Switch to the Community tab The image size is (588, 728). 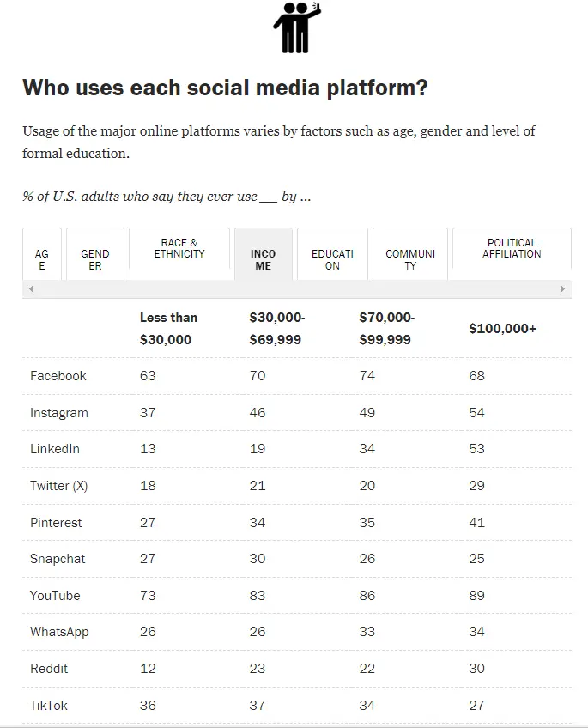[x=410, y=259]
